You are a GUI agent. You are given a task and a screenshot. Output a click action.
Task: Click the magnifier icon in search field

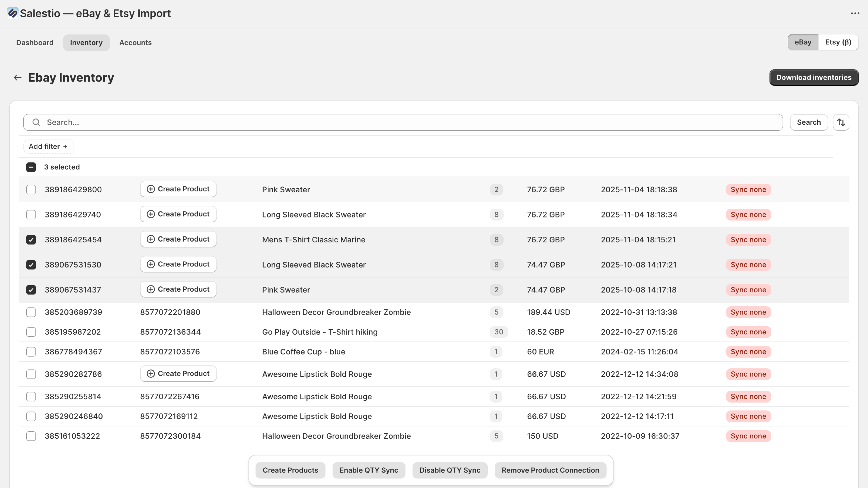click(x=36, y=122)
